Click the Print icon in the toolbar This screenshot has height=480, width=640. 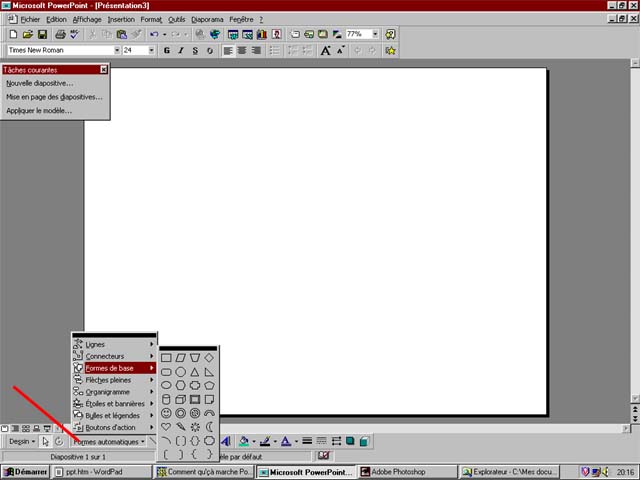pos(59,34)
